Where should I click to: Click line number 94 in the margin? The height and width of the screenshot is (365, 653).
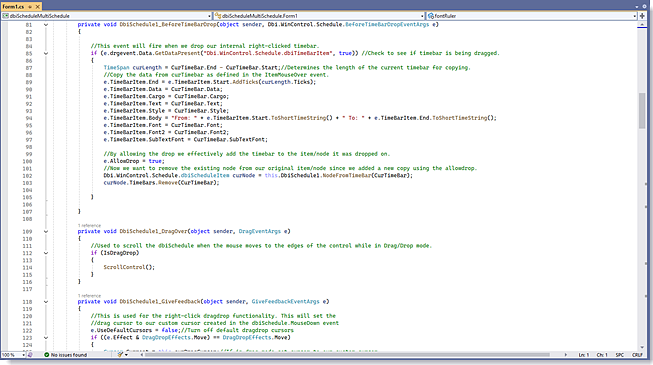tap(29, 118)
